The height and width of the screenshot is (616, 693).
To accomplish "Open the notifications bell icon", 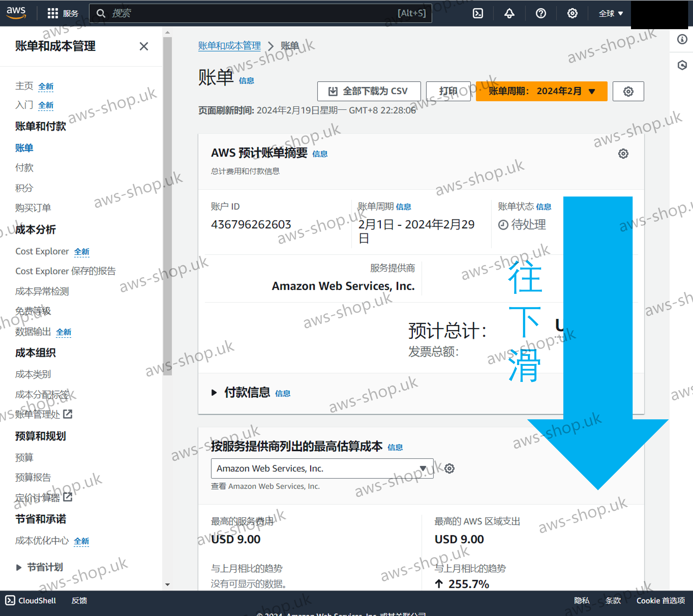I will [x=509, y=13].
